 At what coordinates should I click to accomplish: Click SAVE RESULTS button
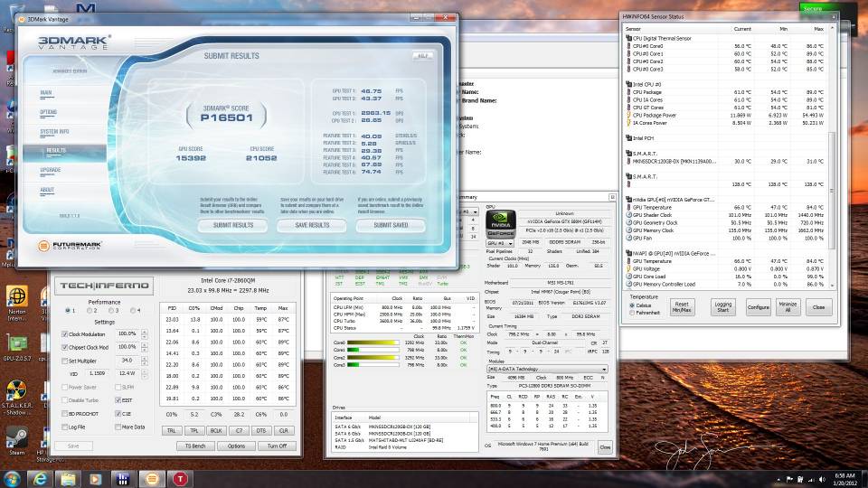312,225
